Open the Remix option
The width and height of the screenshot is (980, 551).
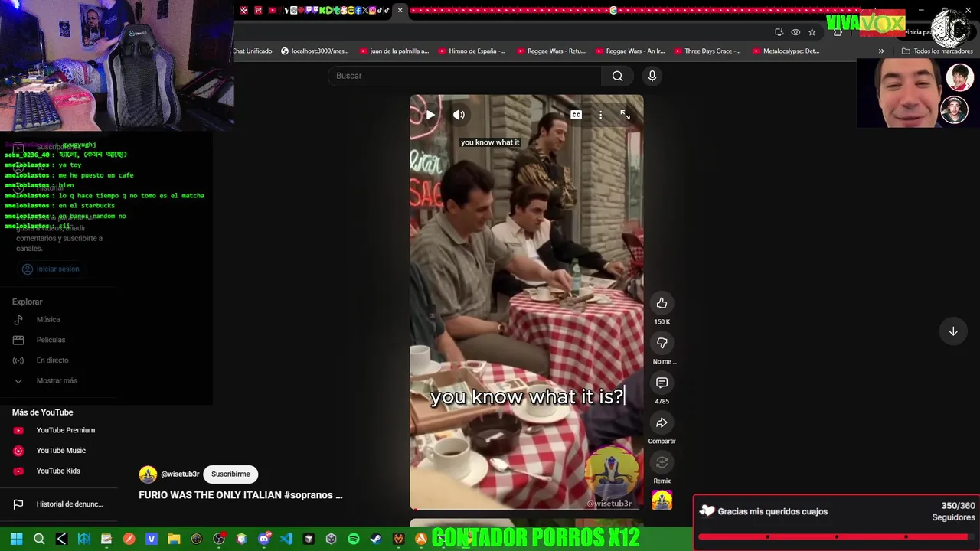tap(661, 462)
